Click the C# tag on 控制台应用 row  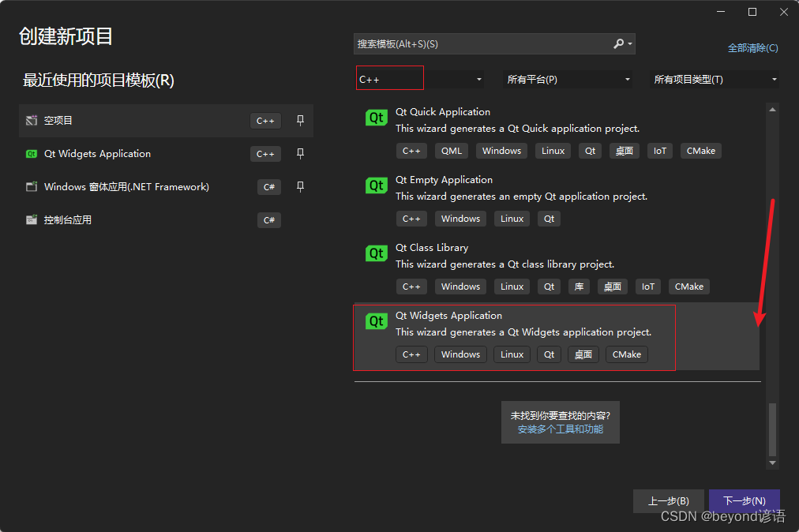click(x=269, y=220)
